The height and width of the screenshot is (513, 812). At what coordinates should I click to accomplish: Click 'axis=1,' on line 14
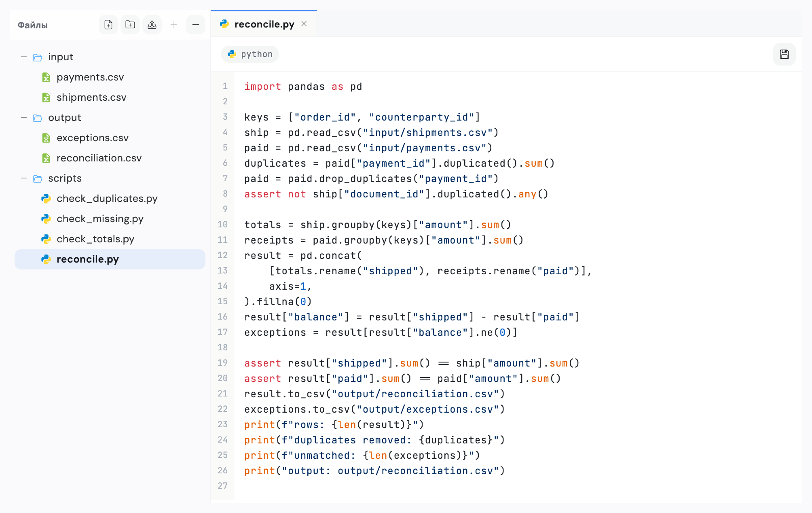click(x=290, y=286)
